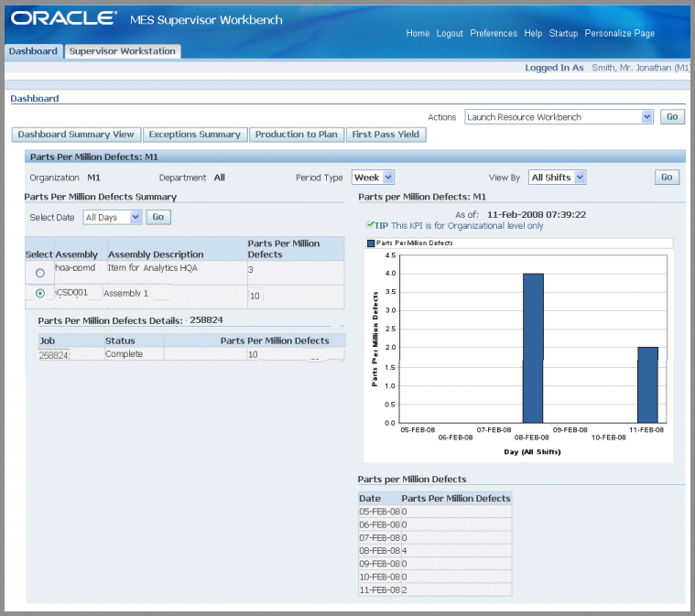
Task: Open the Period Type Week dropdown
Action: pos(374,178)
